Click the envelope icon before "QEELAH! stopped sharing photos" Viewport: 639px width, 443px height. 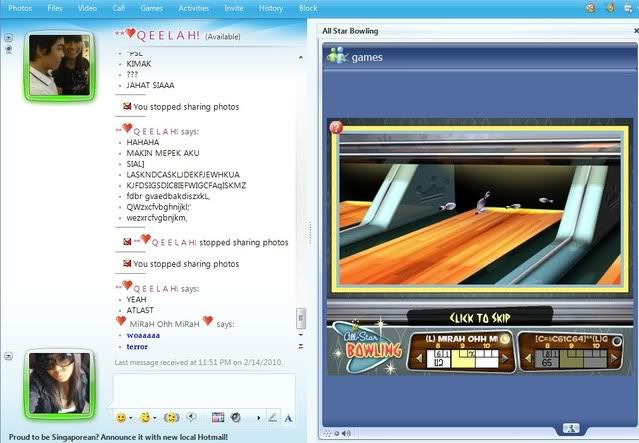(x=127, y=242)
